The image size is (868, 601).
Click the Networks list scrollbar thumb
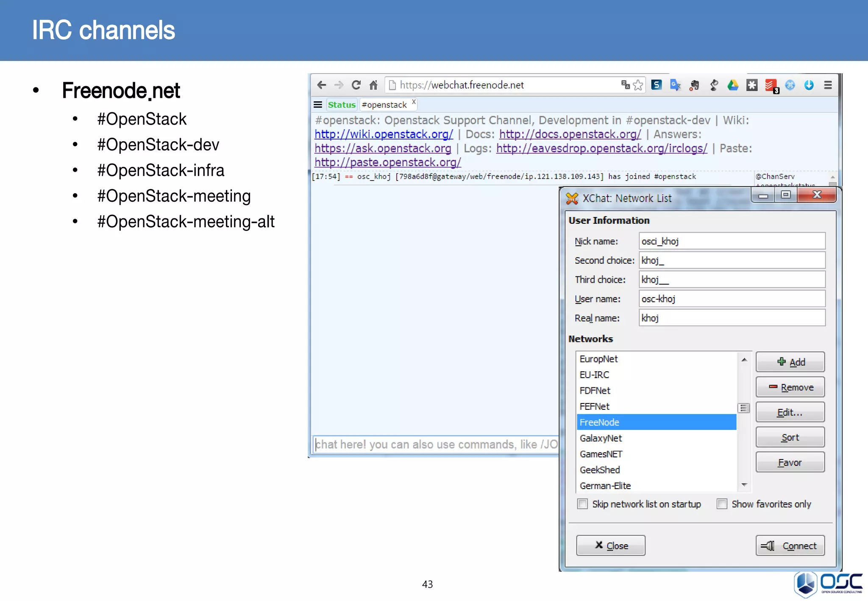744,408
